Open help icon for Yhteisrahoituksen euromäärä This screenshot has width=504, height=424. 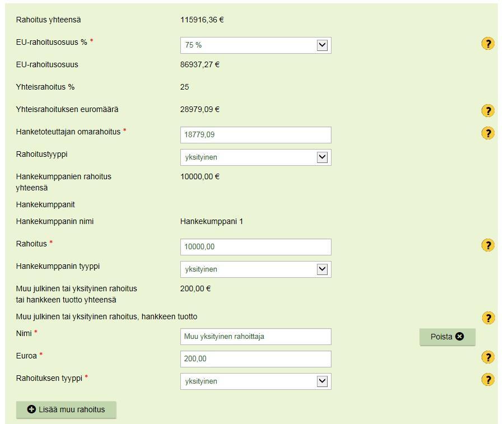488,110
